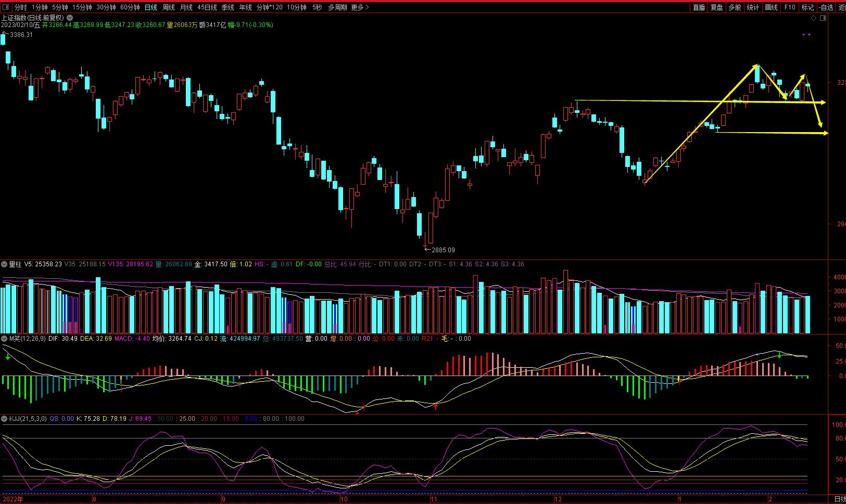This screenshot has height=504, width=846.
Task: Click the 标记 mark button
Action: click(807, 7)
